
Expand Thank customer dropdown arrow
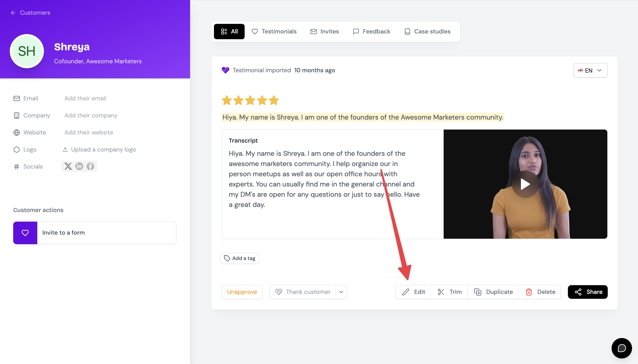coord(341,292)
